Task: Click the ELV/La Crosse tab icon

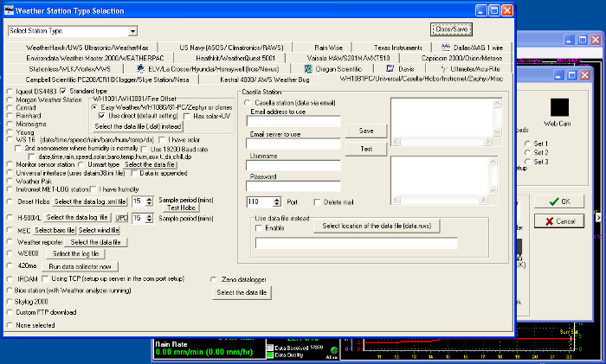Action: pos(141,68)
